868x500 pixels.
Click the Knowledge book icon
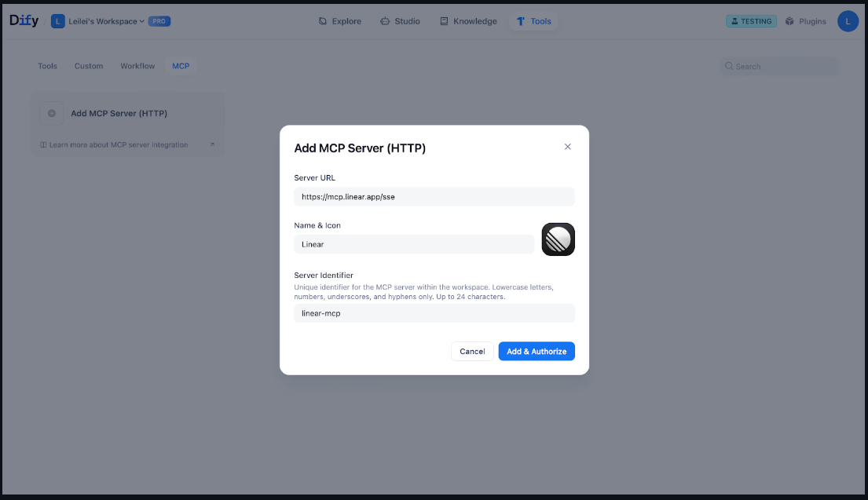tap(444, 21)
